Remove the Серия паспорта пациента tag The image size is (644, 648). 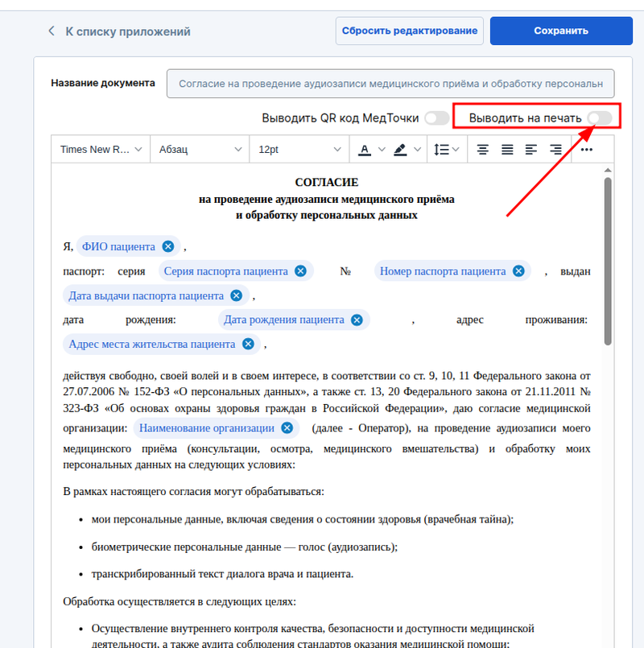pyautogui.click(x=300, y=271)
